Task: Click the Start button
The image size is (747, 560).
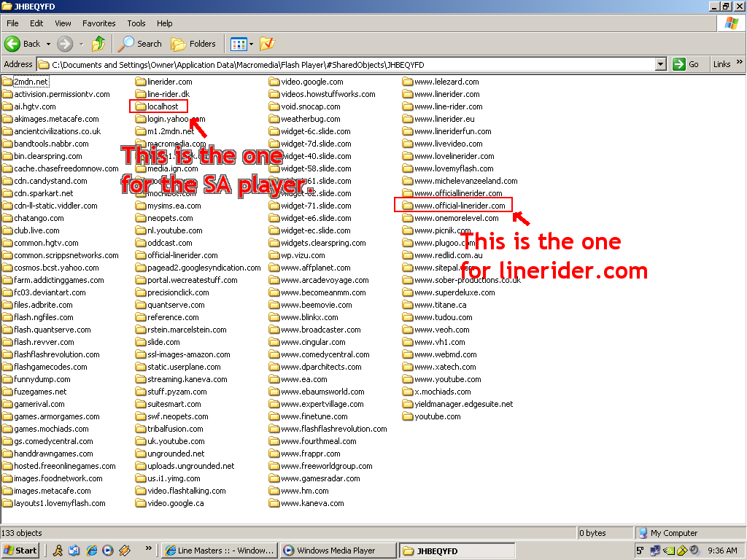Action: pyautogui.click(x=20, y=551)
